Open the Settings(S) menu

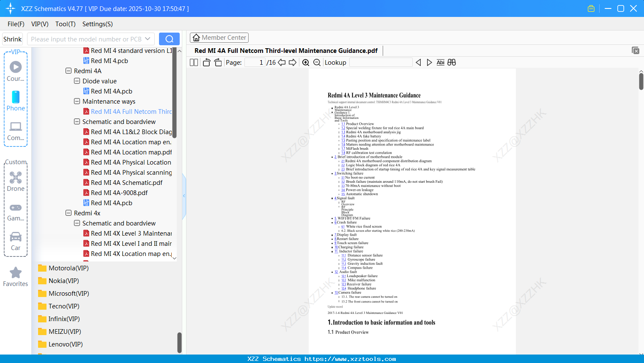[x=98, y=24]
